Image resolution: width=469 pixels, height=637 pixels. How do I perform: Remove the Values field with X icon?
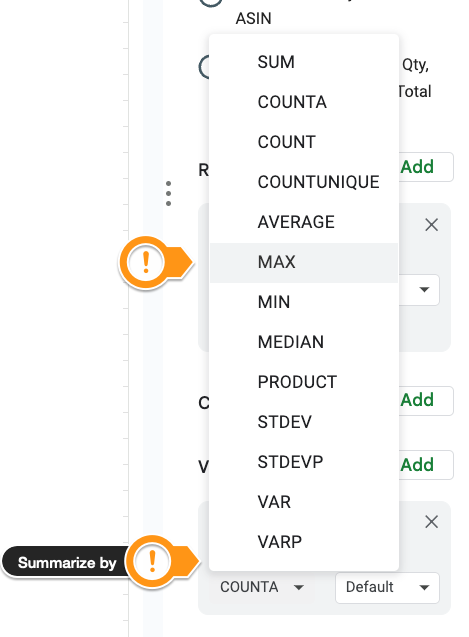pyautogui.click(x=431, y=522)
